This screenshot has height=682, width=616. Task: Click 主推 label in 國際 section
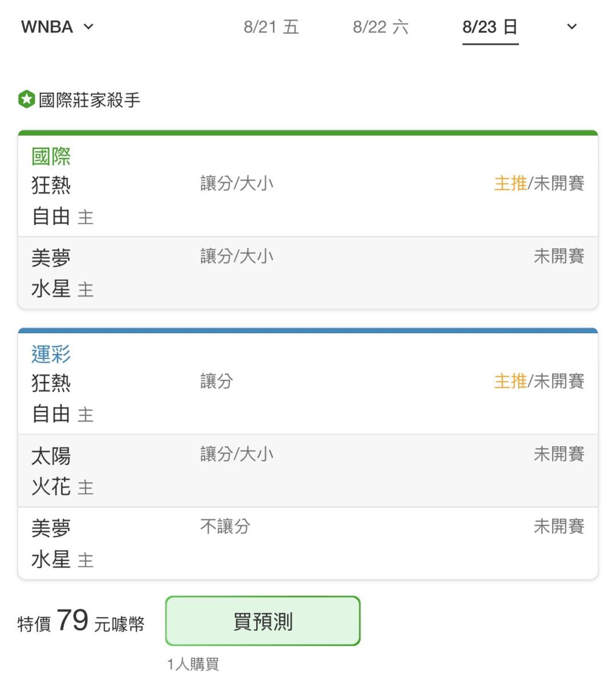(510, 183)
